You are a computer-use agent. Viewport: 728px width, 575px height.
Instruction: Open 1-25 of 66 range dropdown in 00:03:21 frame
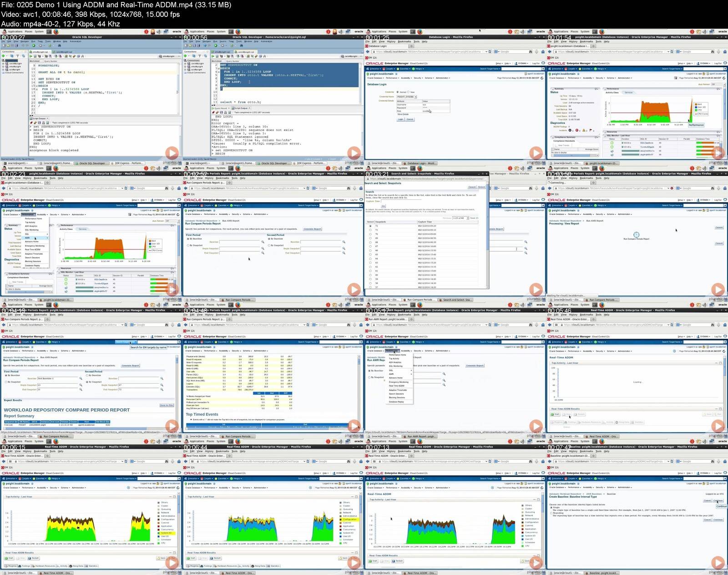coord(460,218)
